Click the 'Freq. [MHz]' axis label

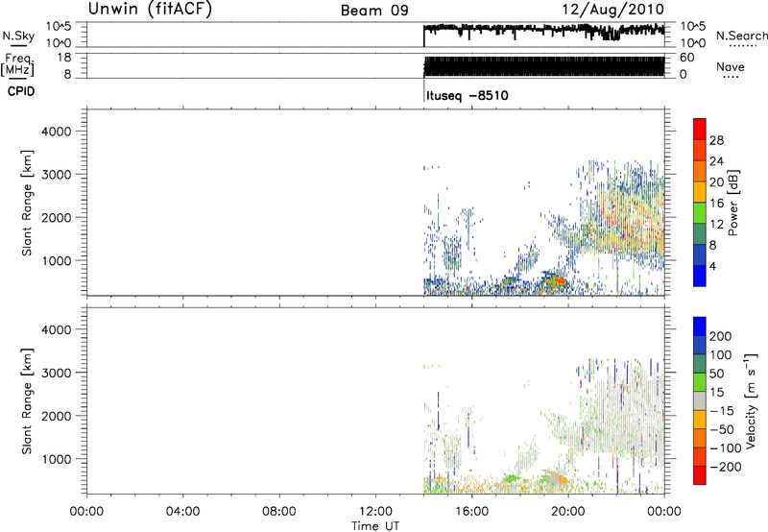[x=17, y=65]
